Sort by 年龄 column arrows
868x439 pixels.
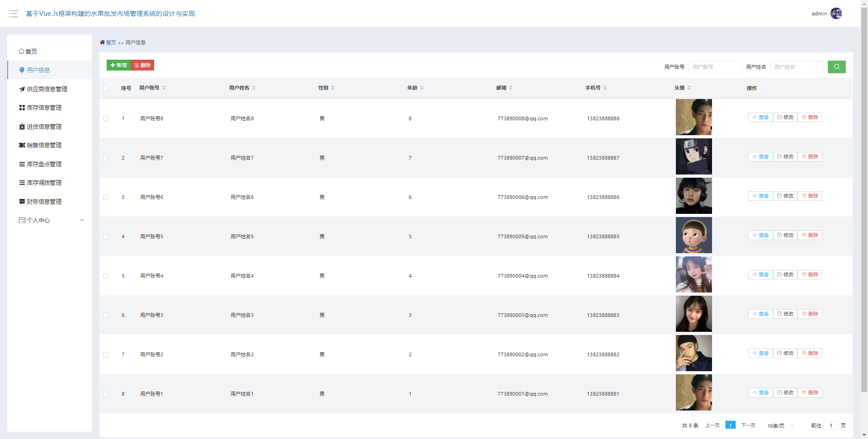click(422, 88)
